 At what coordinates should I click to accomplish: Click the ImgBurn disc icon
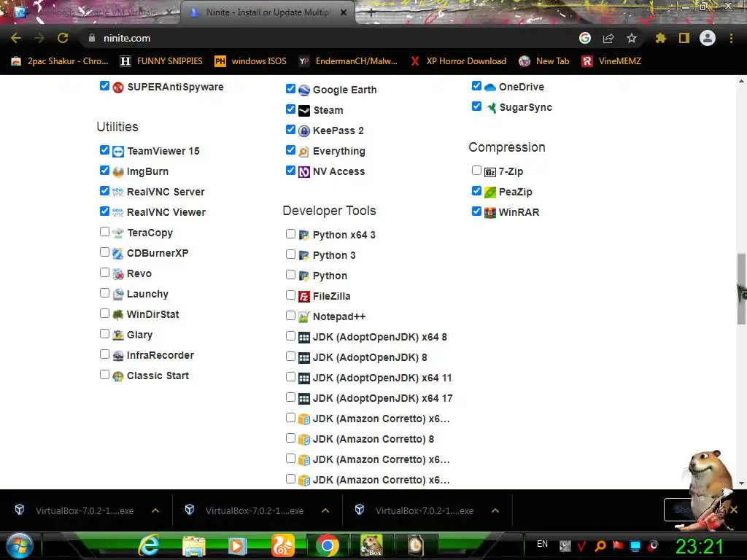[118, 172]
